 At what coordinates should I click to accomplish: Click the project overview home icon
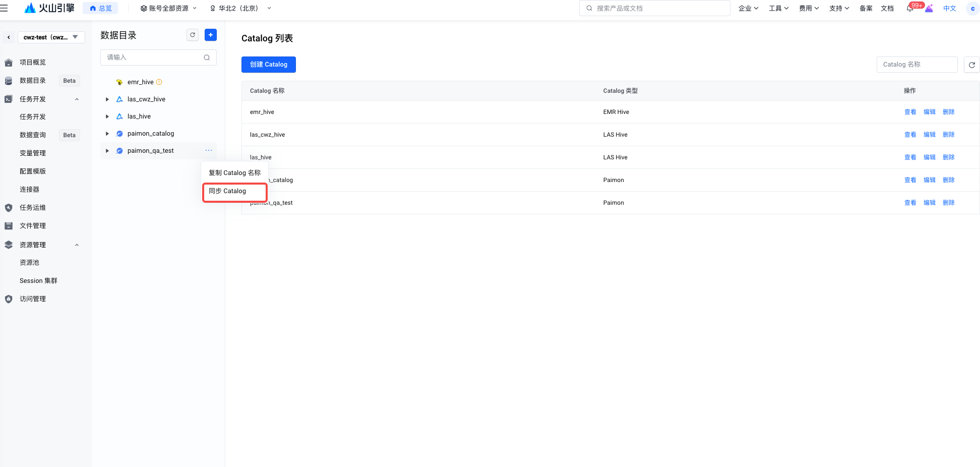tap(9, 63)
